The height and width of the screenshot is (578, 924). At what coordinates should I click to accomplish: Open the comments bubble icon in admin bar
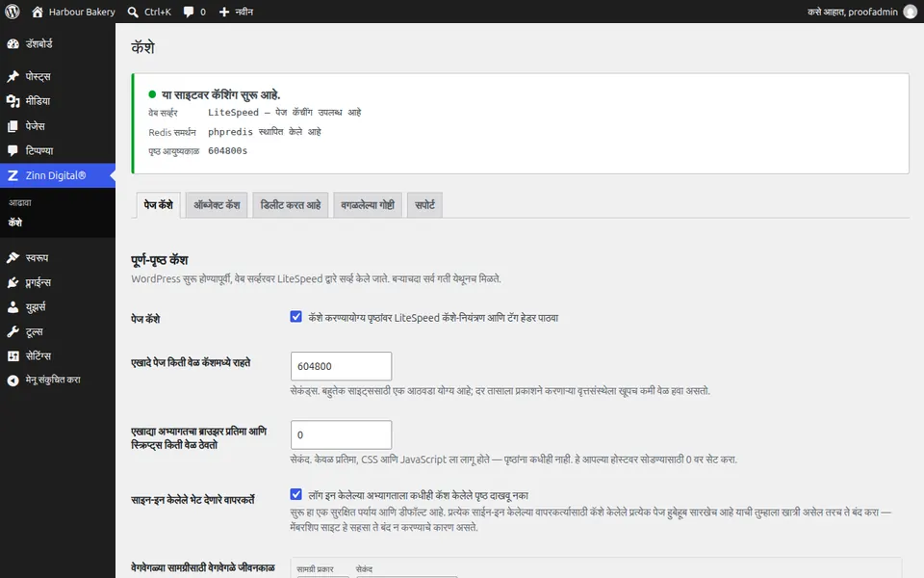click(188, 12)
